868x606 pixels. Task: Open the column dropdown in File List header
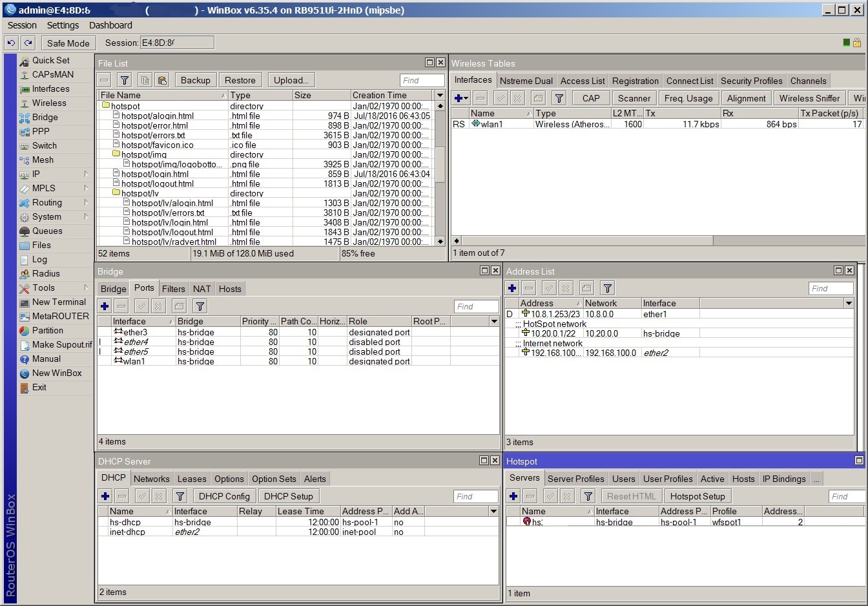[440, 95]
